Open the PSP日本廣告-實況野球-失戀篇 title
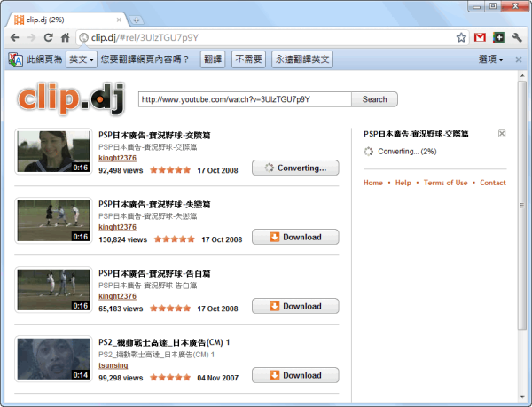 (x=154, y=205)
